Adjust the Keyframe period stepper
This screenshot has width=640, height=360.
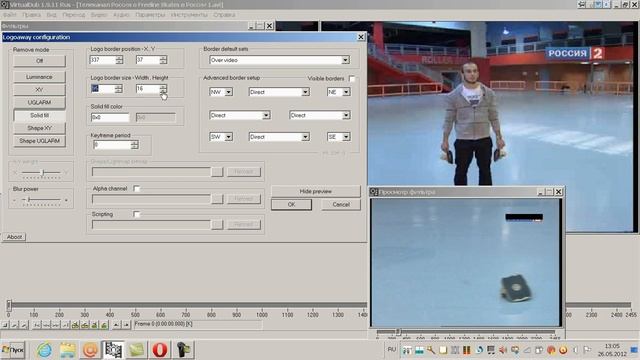(135, 145)
